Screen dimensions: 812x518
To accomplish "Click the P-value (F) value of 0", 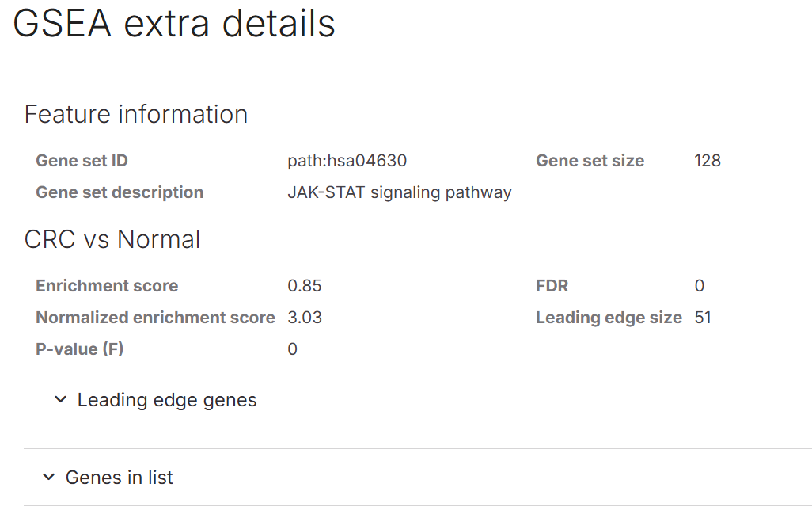I will (x=293, y=349).
